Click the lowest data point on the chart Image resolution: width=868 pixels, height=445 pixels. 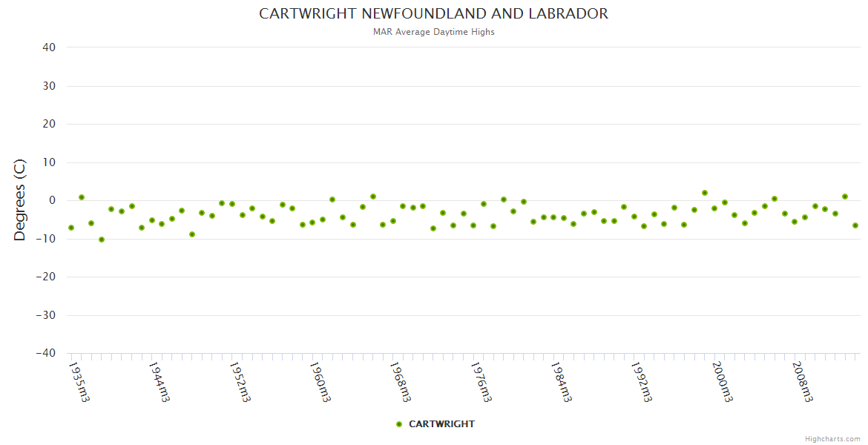pyautogui.click(x=102, y=240)
